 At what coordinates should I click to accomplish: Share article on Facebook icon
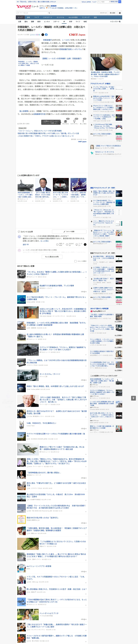coord(46,35)
